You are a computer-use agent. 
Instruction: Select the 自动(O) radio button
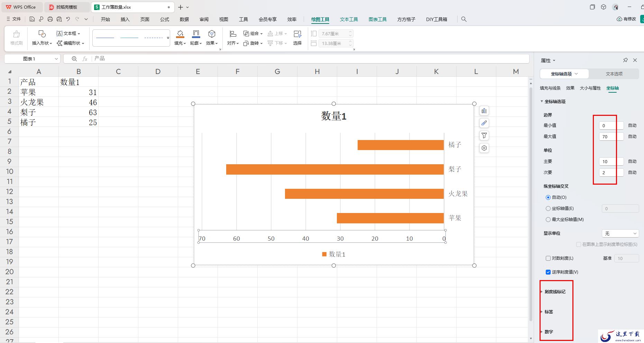click(548, 197)
